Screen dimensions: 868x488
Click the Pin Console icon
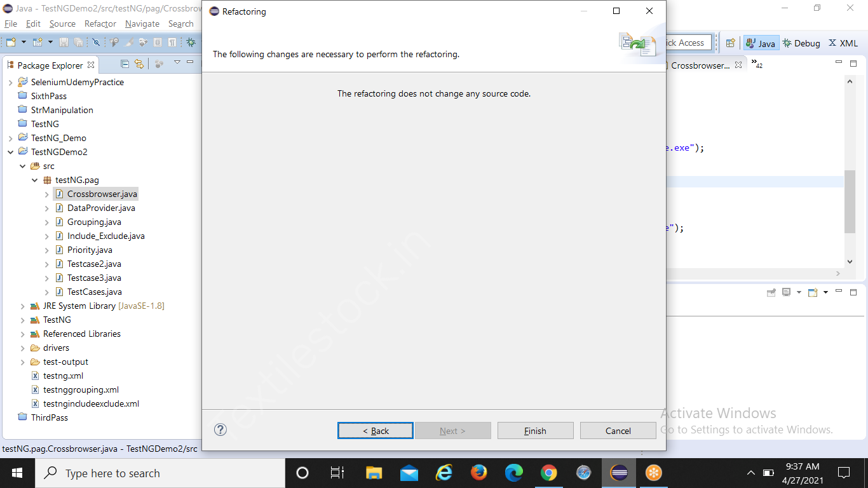pos(771,292)
